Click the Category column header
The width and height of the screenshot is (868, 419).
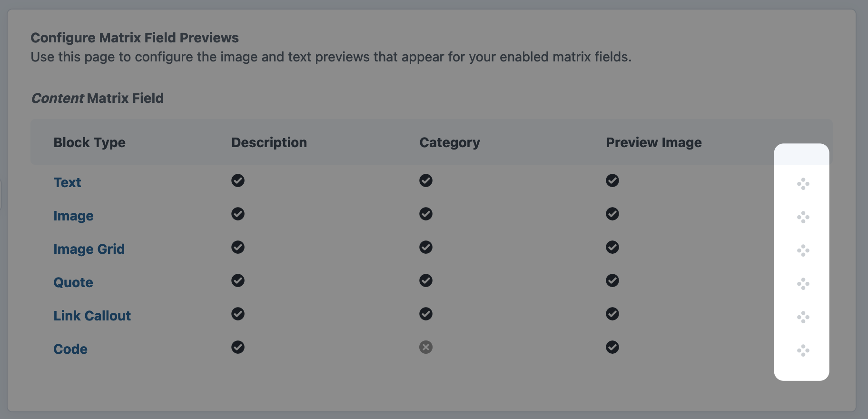point(450,143)
